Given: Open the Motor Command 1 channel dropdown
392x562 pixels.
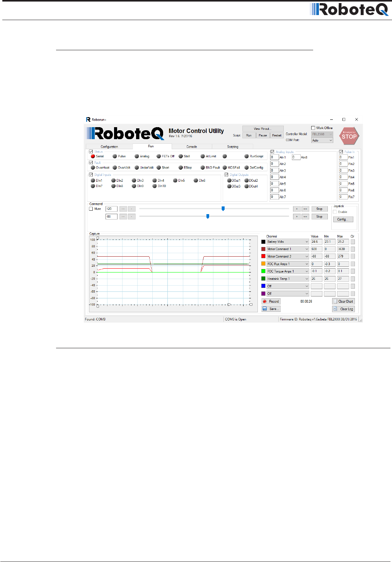Looking at the screenshot, I should tap(288, 249).
